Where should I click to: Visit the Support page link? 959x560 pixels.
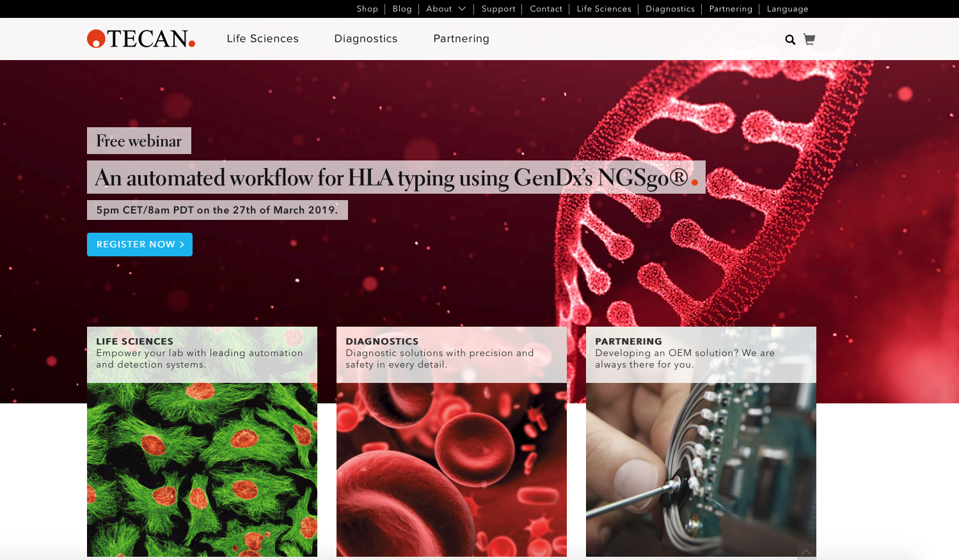tap(498, 9)
